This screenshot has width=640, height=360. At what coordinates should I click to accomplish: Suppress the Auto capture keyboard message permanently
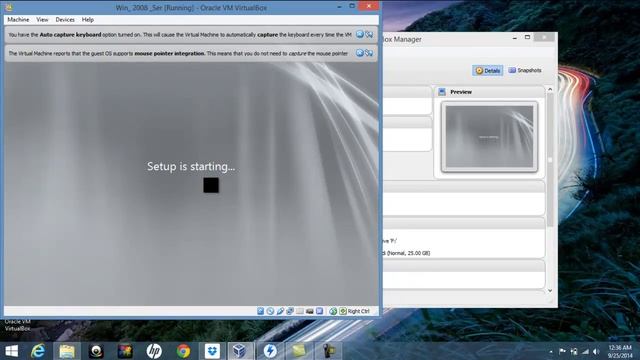(x=369, y=34)
